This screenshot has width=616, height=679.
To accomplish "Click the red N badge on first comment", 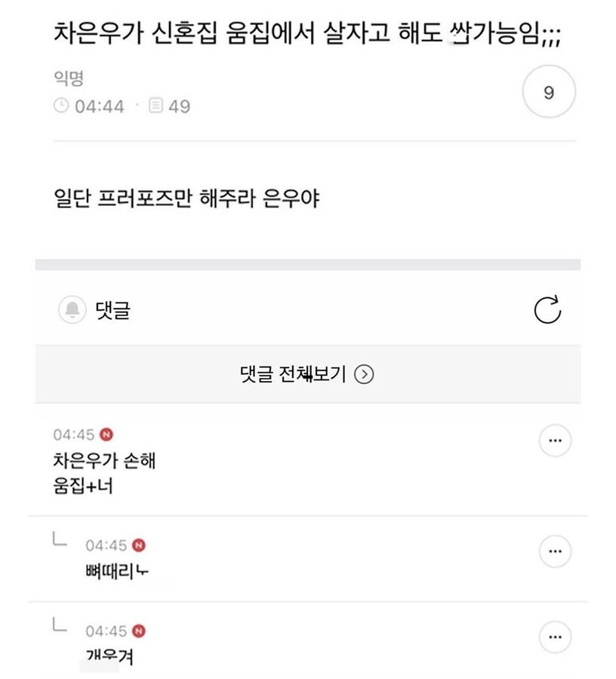I will pyautogui.click(x=106, y=435).
